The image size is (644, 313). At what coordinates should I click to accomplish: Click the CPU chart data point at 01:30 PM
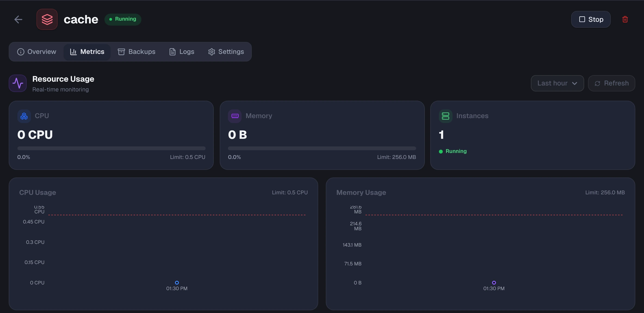click(177, 283)
